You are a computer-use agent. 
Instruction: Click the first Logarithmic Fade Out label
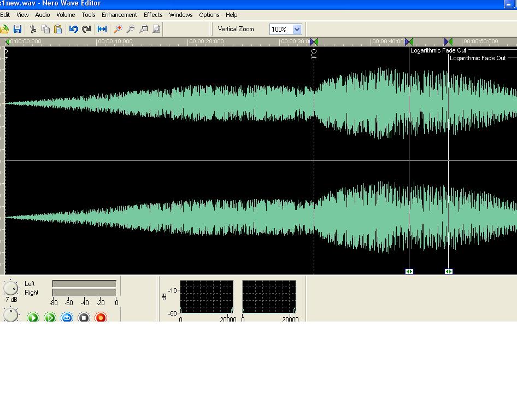point(438,50)
